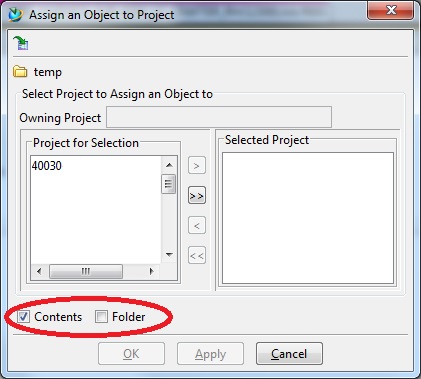Close the Assign an Object to Project dialog

(391, 10)
